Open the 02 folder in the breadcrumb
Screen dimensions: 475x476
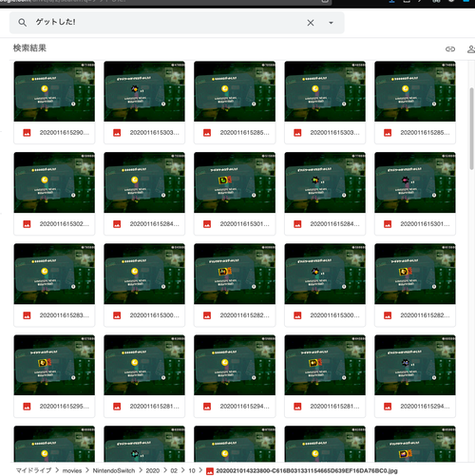[174, 470]
